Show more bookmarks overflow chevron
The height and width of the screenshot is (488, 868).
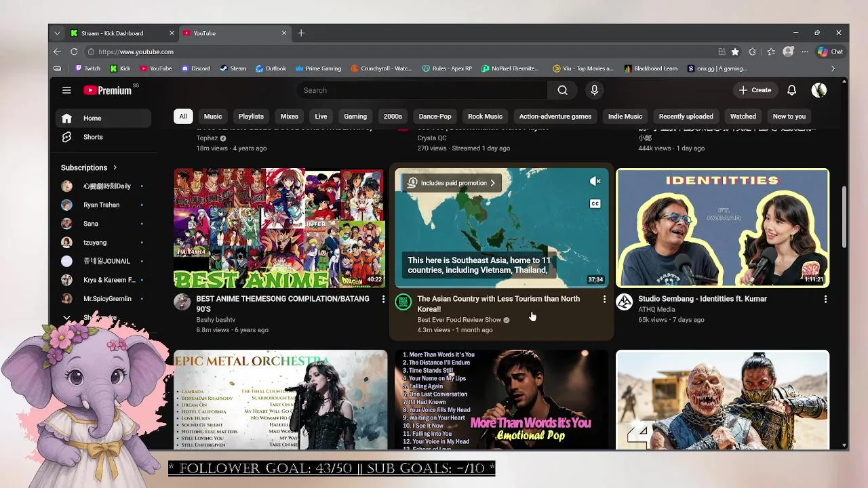coord(833,68)
